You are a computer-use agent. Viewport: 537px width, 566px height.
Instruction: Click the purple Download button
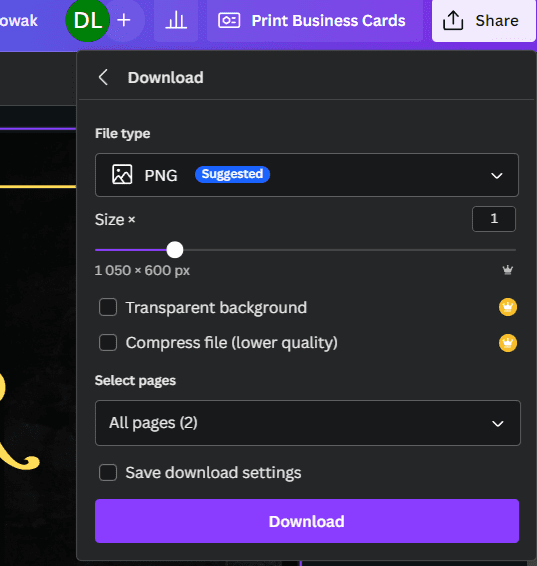click(307, 521)
